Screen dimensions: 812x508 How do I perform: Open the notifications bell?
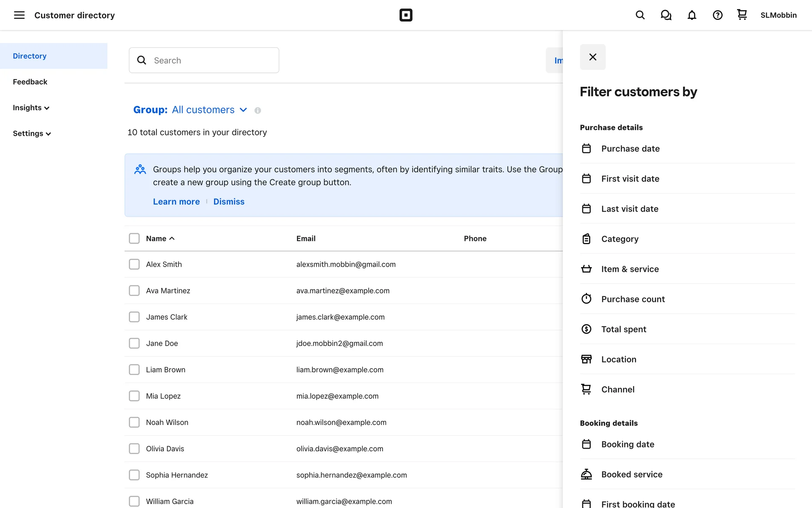tap(691, 15)
